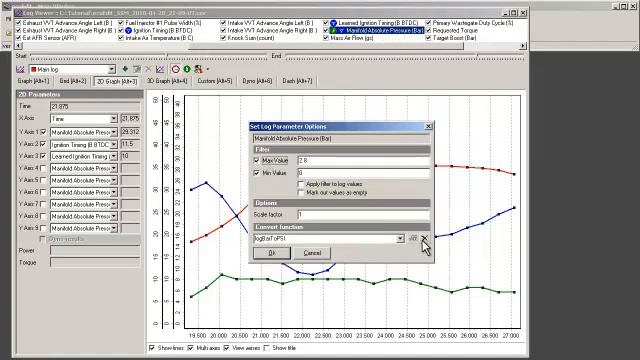Open the Y Axis 5 dropdown

pyautogui.click(x=113, y=180)
